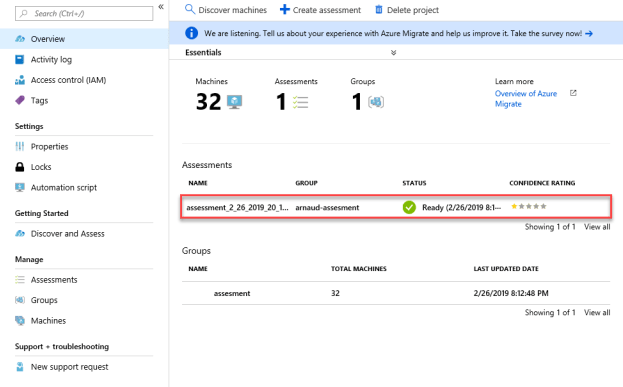This screenshot has width=623, height=387.
Task: Click the Access control (IAM) icon
Action: coord(20,80)
